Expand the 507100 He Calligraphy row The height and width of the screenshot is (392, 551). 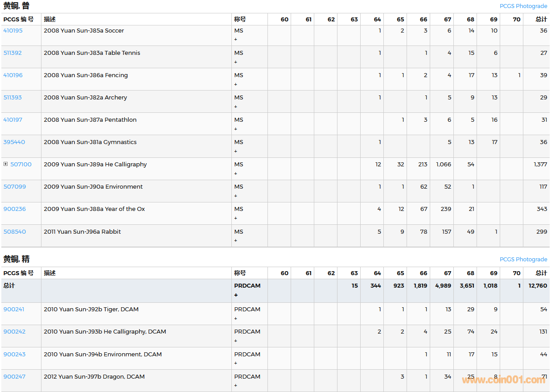(x=6, y=164)
